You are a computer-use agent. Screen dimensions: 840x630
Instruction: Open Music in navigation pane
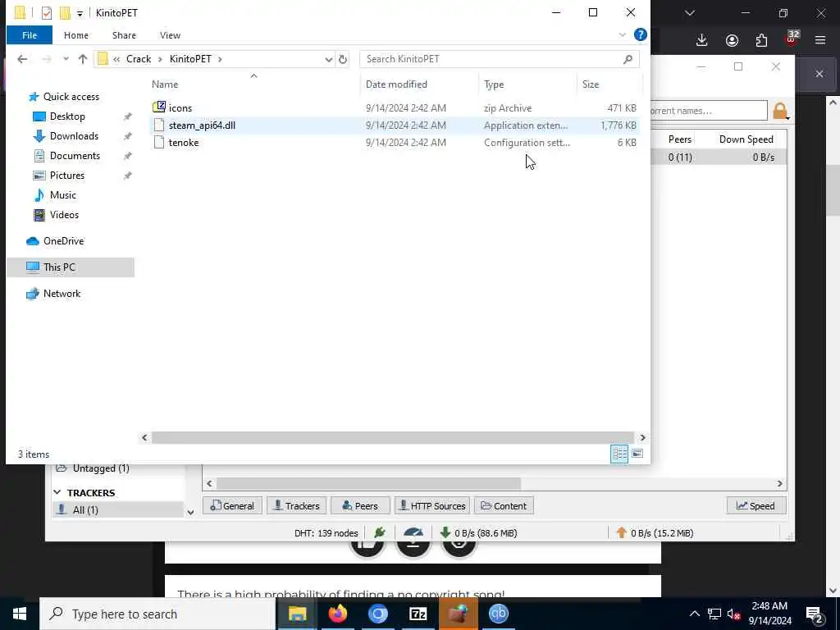(x=62, y=195)
